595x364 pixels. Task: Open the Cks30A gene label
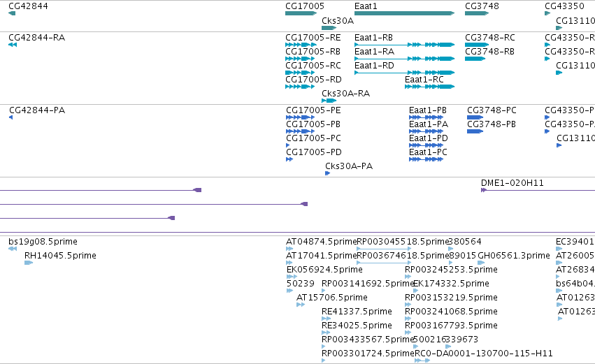point(337,21)
